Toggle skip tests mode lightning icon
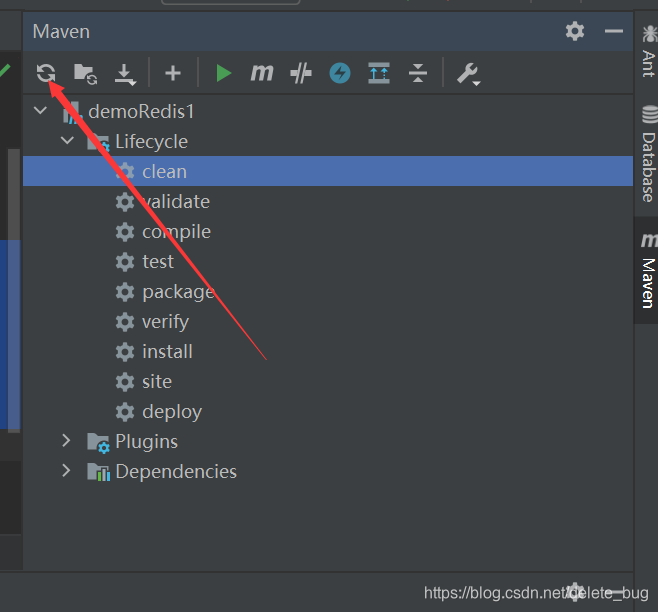This screenshot has width=658, height=612. pos(340,73)
